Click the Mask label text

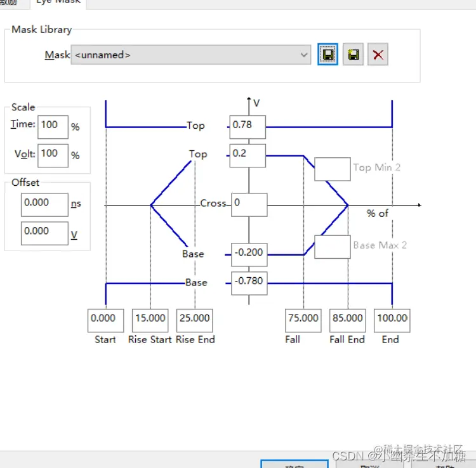point(57,55)
